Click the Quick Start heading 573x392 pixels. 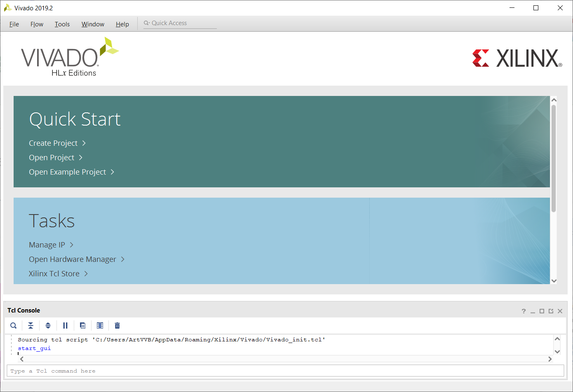[75, 119]
